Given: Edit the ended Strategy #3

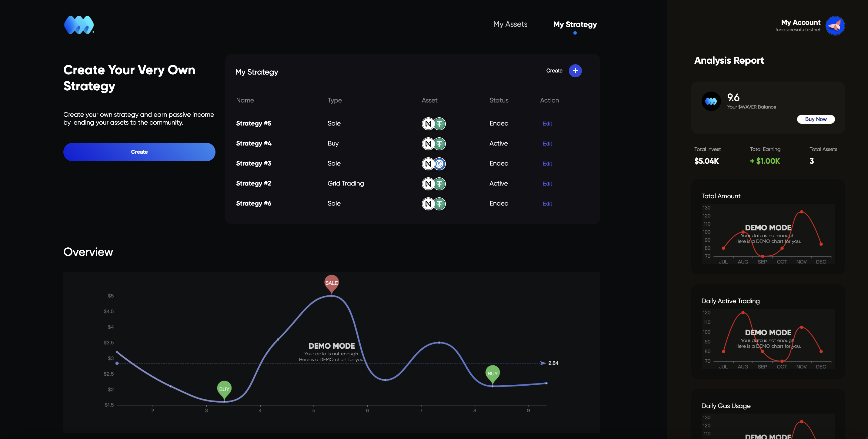Looking at the screenshot, I should (547, 163).
